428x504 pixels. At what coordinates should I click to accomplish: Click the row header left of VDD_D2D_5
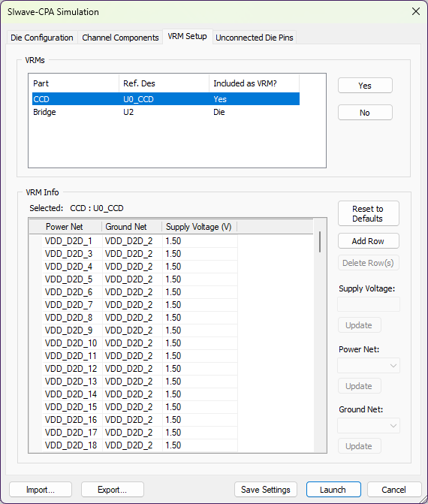tap(36, 279)
